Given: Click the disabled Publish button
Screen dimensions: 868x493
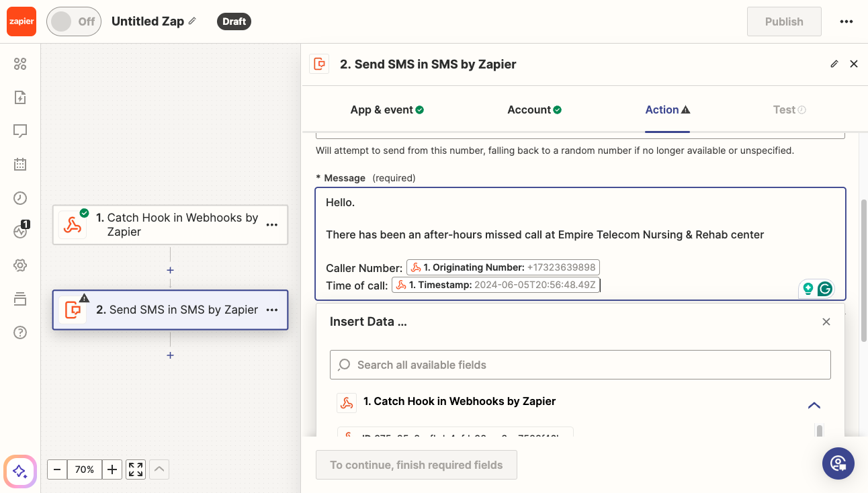Looking at the screenshot, I should click(x=784, y=21).
